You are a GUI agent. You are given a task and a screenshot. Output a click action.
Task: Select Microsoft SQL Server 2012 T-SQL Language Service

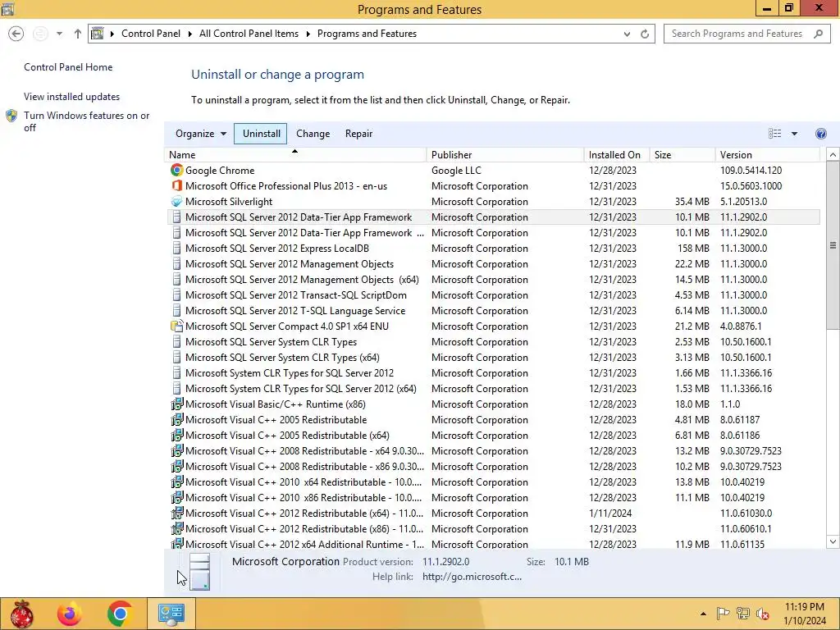click(493, 311)
